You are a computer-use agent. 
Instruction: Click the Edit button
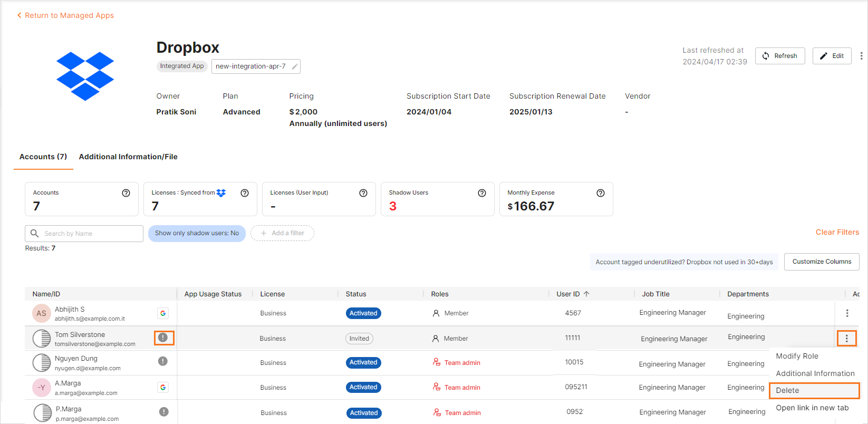click(832, 56)
